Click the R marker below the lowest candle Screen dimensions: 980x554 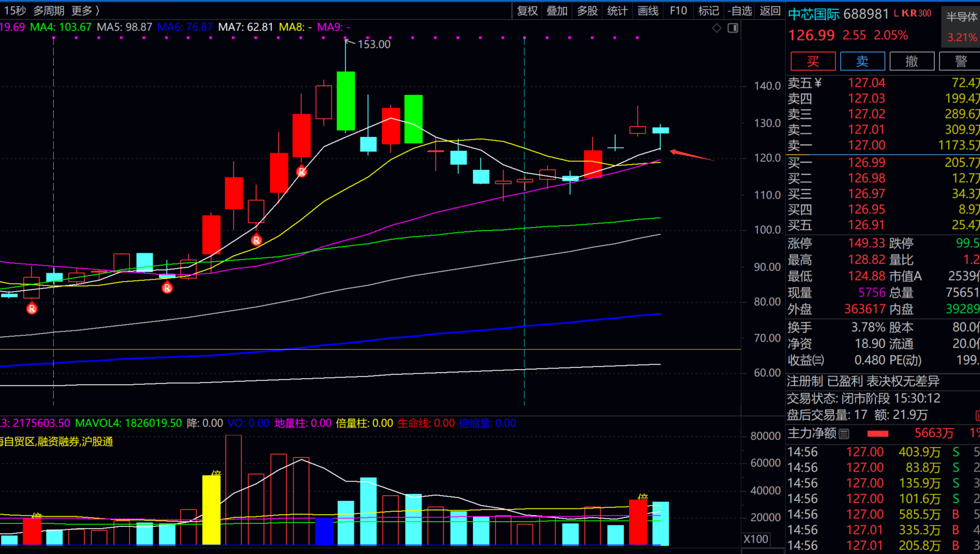[x=32, y=308]
